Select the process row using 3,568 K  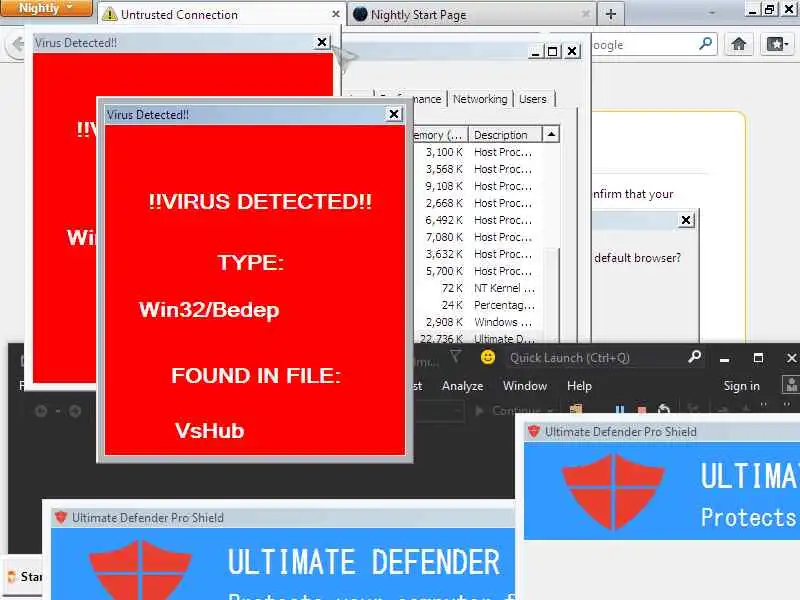tap(480, 169)
